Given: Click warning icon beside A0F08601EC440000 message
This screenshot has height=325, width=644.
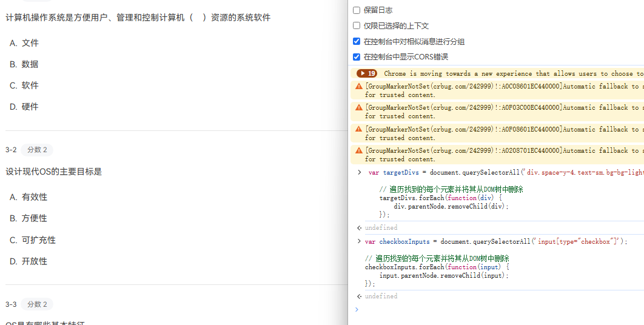Looking at the screenshot, I should (359, 130).
